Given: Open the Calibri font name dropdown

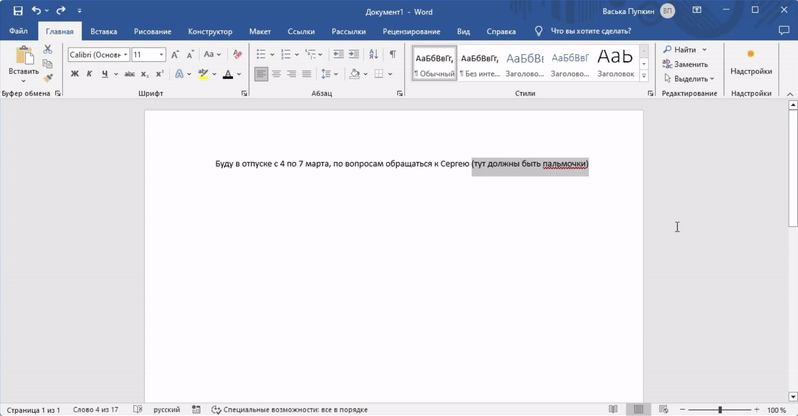Looking at the screenshot, I should [x=124, y=55].
